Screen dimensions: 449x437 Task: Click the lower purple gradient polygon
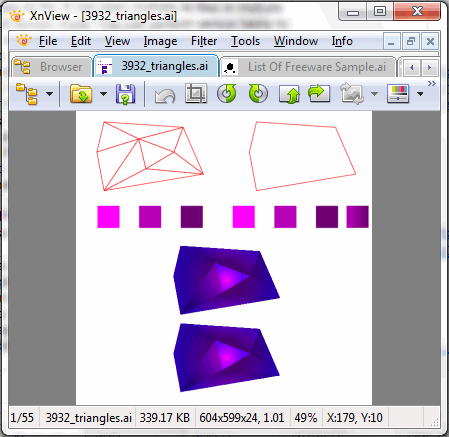pyautogui.click(x=226, y=357)
